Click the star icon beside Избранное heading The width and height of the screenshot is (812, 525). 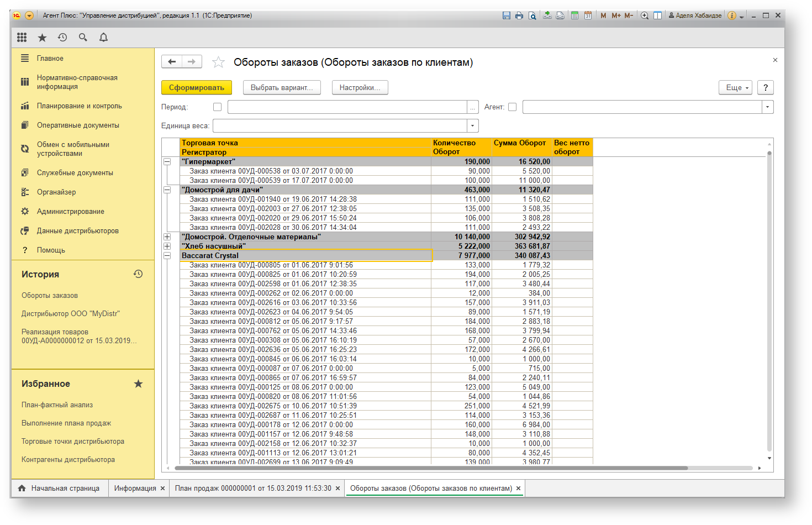138,384
